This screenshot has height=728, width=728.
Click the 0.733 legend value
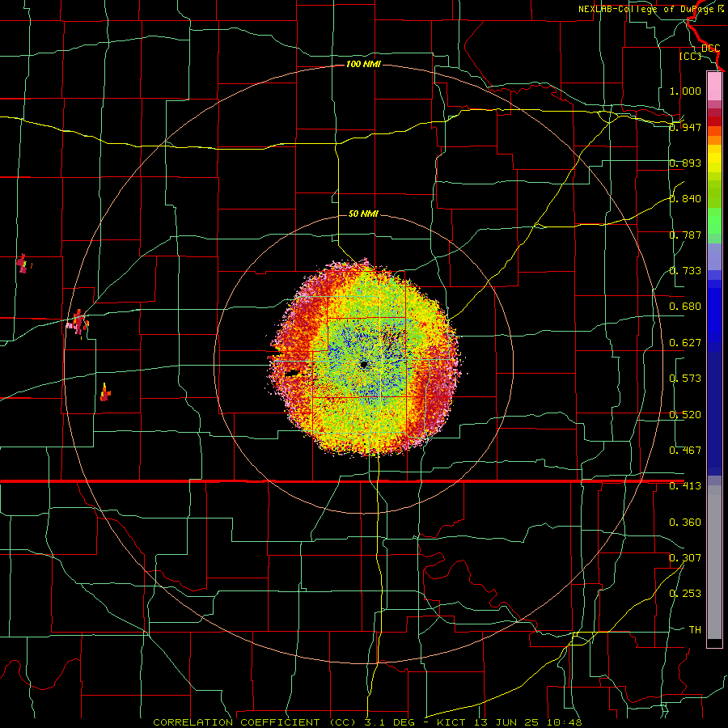point(685,271)
